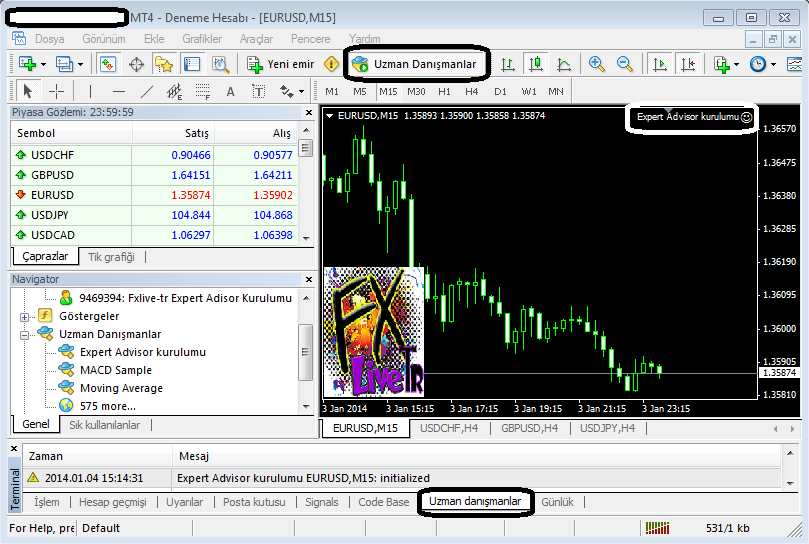Click the Yeni emir button
The image size is (809, 544).
pos(280,64)
